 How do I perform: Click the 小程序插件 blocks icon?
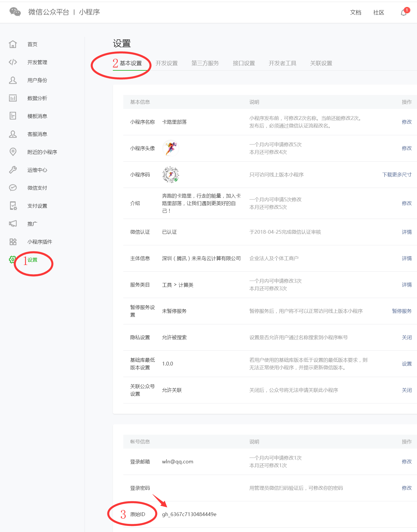pyautogui.click(x=13, y=242)
